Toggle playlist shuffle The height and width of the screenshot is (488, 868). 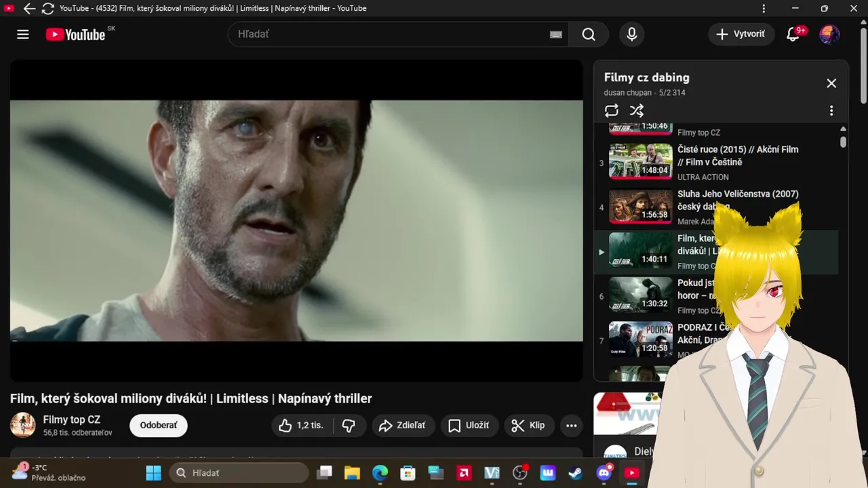tap(636, 110)
